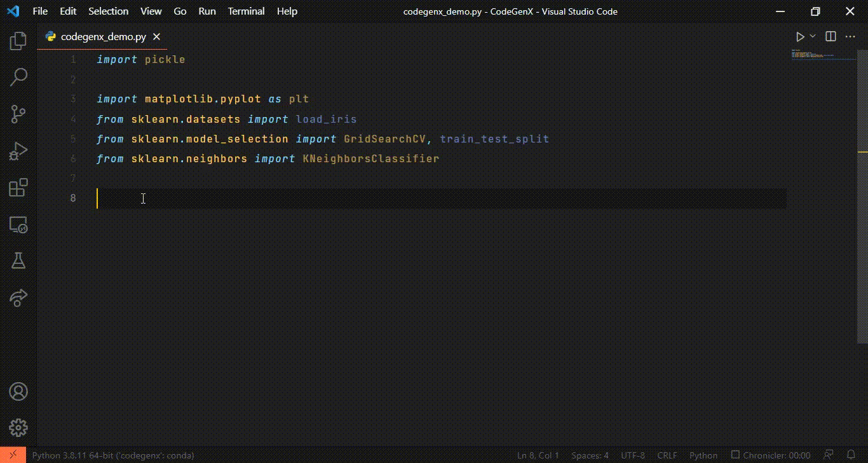The width and height of the screenshot is (868, 463).
Task: Open the Search view icon
Action: point(18,78)
